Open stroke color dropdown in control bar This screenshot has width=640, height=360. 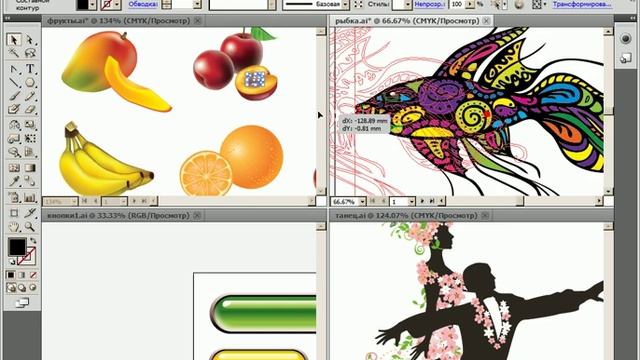pyautogui.click(x=117, y=4)
